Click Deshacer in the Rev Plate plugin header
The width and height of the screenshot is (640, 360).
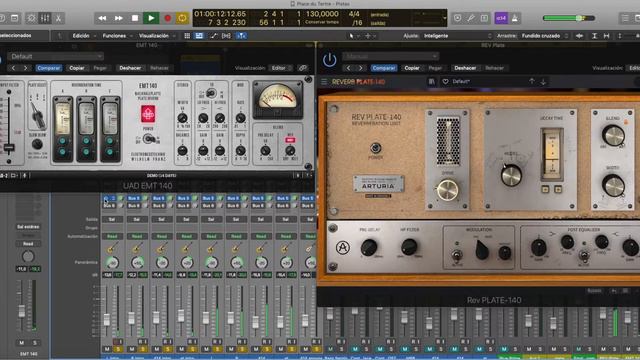click(465, 68)
